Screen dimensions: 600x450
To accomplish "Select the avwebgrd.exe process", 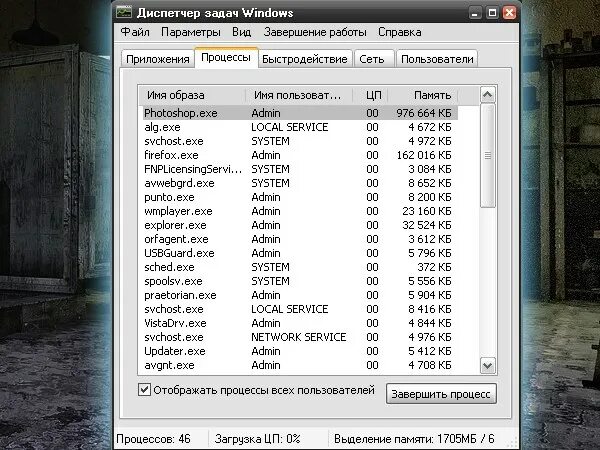I will click(300, 183).
